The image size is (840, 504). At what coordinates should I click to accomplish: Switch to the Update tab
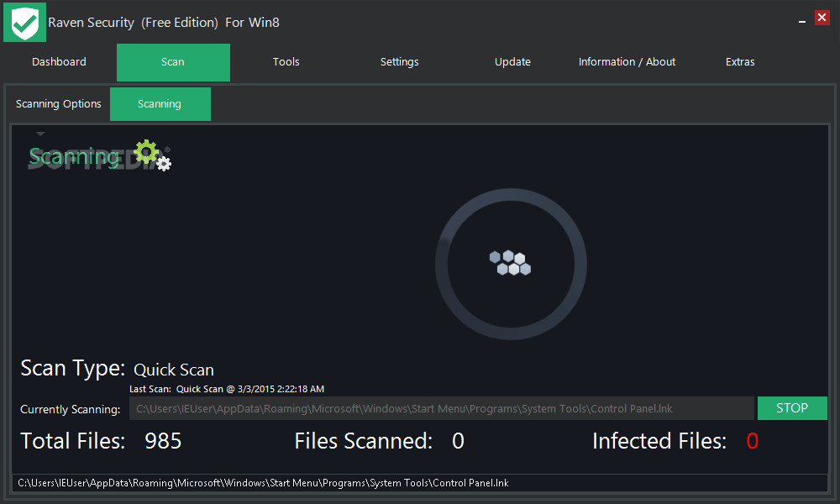tap(512, 62)
